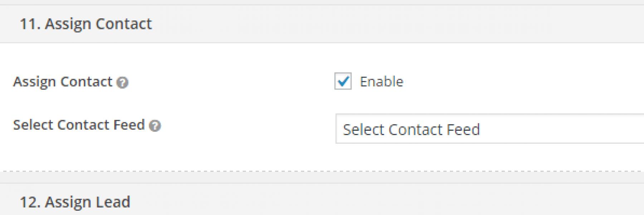The height and width of the screenshot is (215, 644).
Task: Click the Assign Contact field label
Action: pyautogui.click(x=63, y=82)
